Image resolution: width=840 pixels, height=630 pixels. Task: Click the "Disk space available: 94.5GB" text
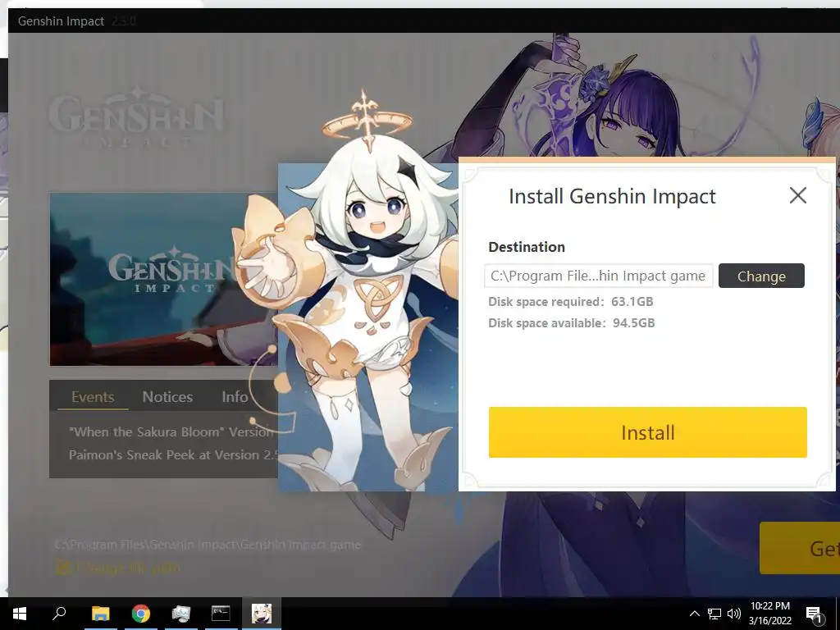[571, 323]
